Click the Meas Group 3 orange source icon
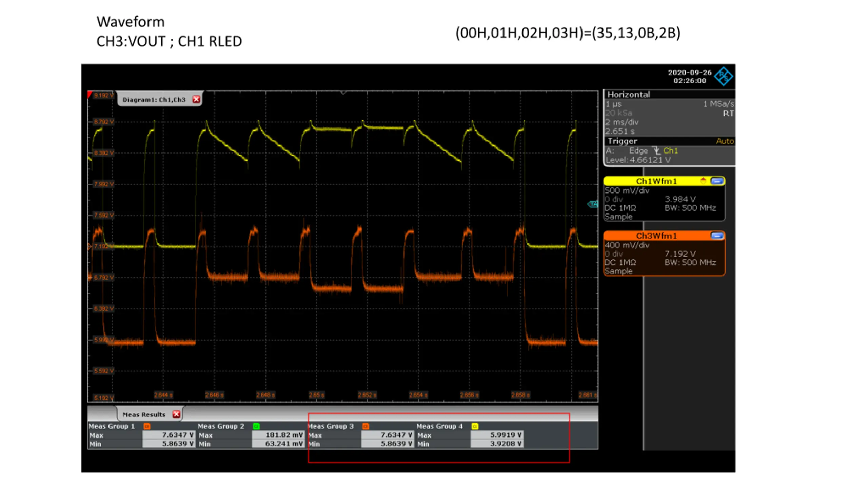868x488 pixels. click(x=366, y=426)
